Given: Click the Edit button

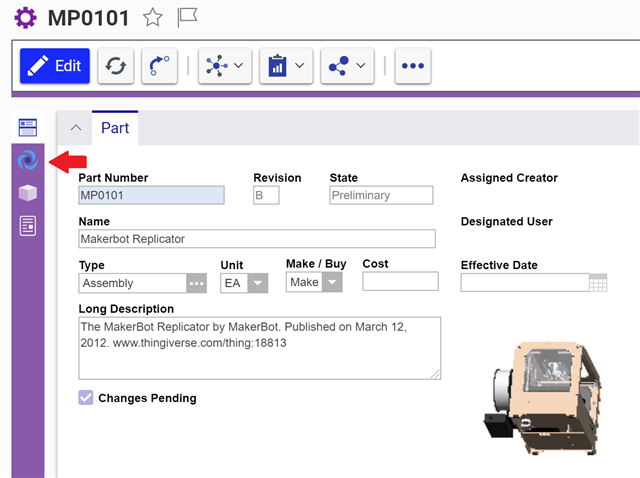Looking at the screenshot, I should coord(55,66).
